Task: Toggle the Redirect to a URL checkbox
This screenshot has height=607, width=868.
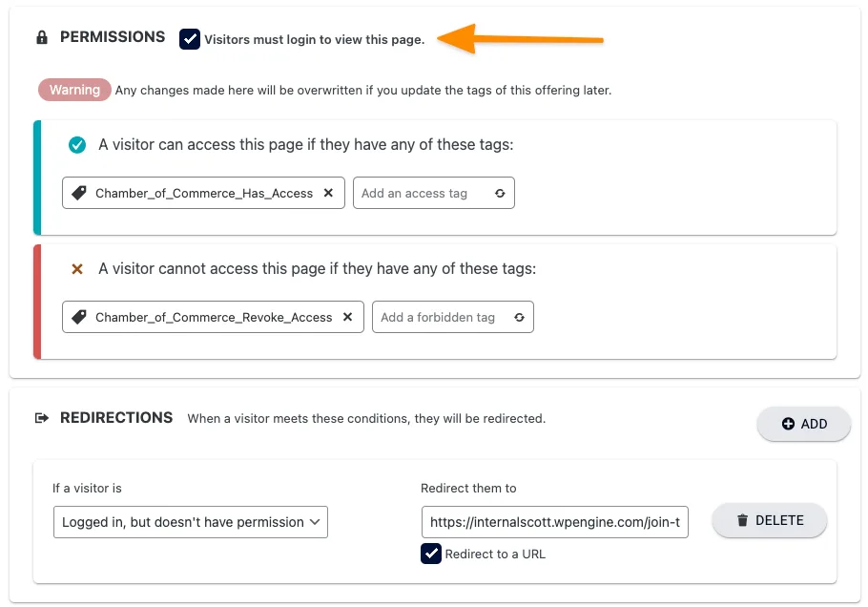Action: pyautogui.click(x=430, y=554)
